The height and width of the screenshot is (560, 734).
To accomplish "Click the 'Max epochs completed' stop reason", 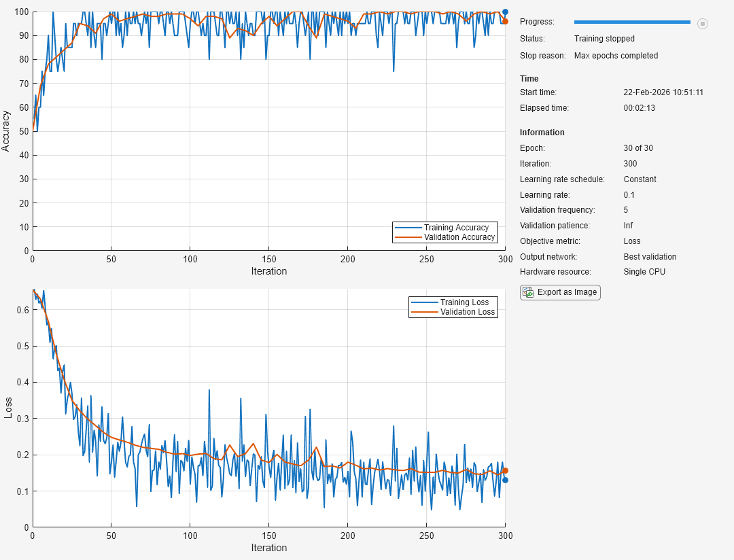I will tap(616, 56).
